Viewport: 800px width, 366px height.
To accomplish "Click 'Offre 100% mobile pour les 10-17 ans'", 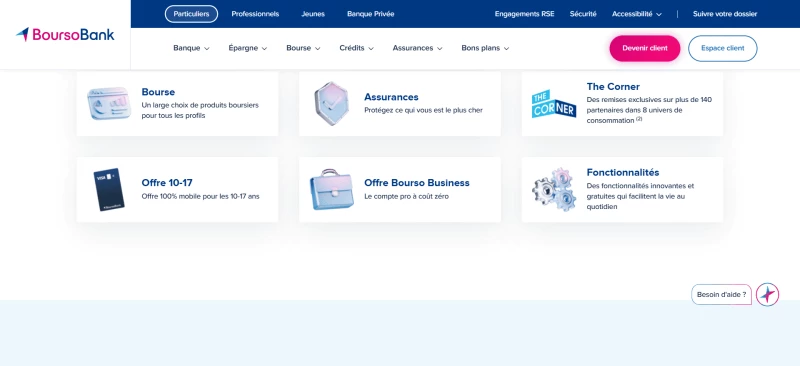I will tap(201, 196).
